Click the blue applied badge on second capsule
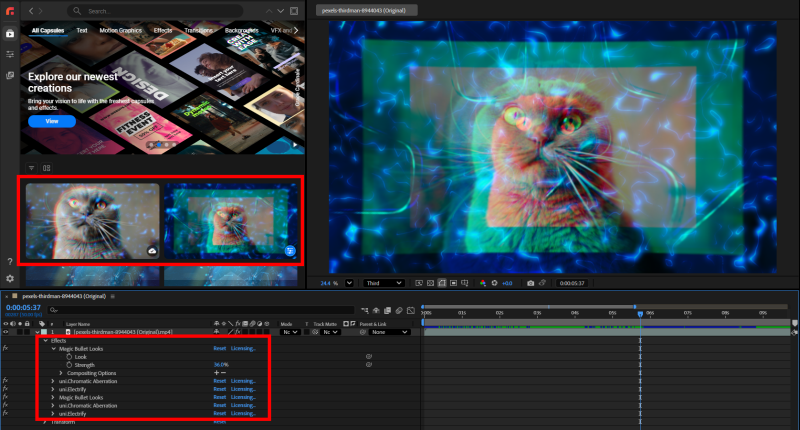 point(290,250)
